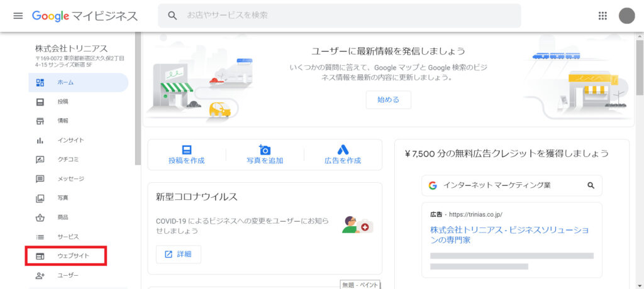Screen dimensions: 644x289
Task: Click 写真を追加 link
Action: 265,161
